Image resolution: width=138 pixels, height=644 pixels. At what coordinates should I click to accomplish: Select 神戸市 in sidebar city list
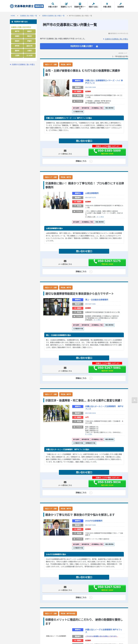tap(17, 31)
